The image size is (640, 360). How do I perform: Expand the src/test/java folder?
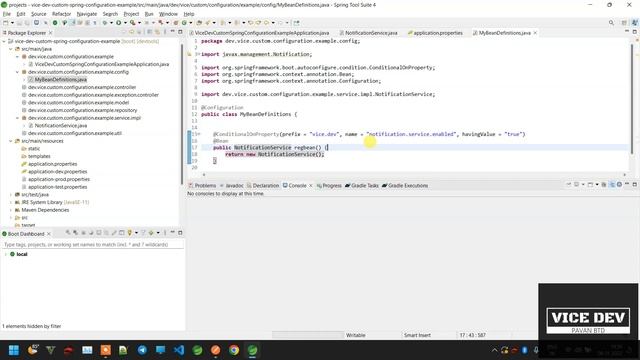pos(11,195)
